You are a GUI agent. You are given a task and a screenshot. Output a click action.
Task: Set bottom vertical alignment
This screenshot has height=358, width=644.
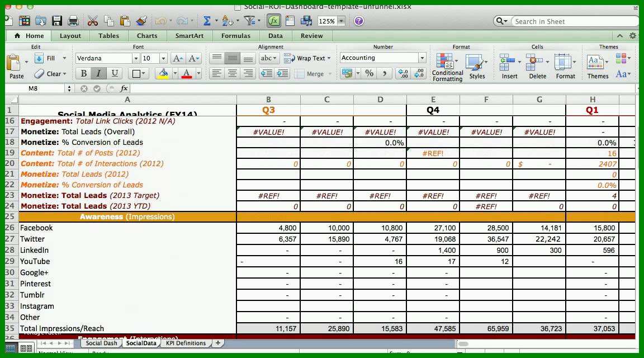(248, 58)
